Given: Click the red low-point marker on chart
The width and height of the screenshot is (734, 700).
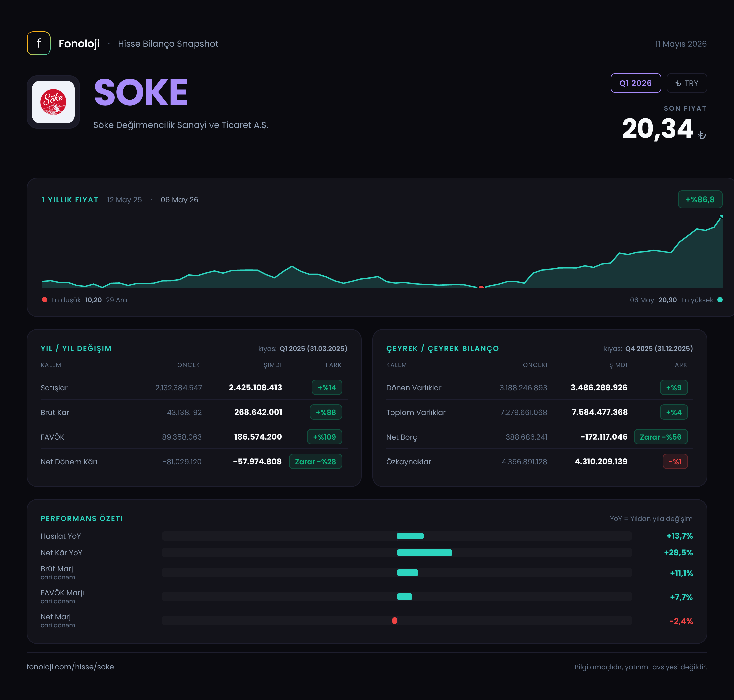Looking at the screenshot, I should [481, 287].
